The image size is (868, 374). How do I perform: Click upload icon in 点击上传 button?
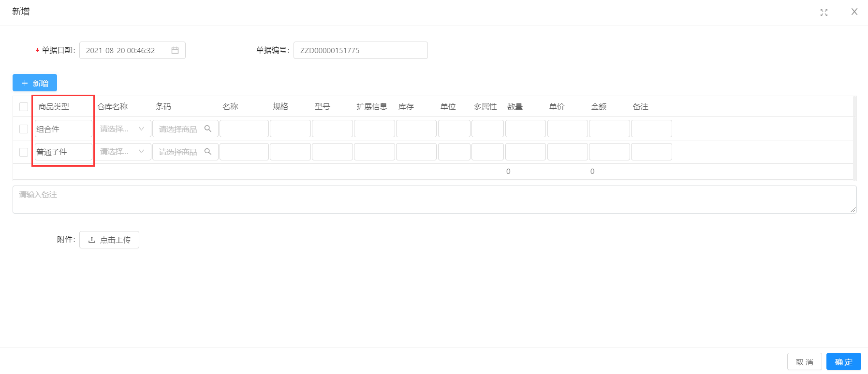click(x=92, y=240)
